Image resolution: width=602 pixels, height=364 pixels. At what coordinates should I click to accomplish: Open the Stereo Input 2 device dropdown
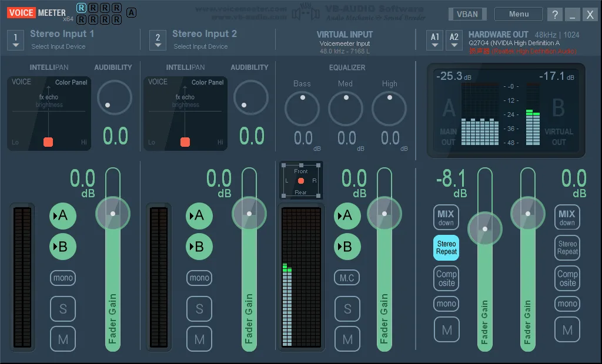pyautogui.click(x=158, y=41)
